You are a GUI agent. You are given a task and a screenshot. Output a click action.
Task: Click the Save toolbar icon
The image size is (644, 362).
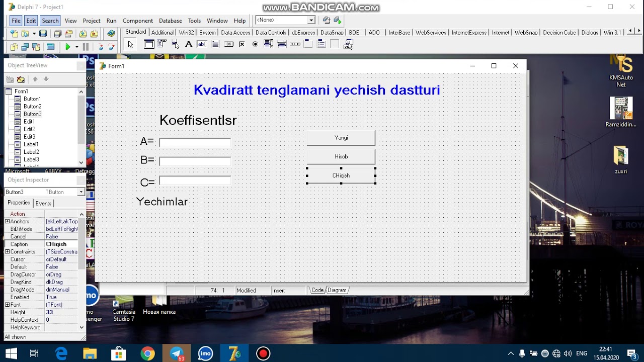point(43,34)
